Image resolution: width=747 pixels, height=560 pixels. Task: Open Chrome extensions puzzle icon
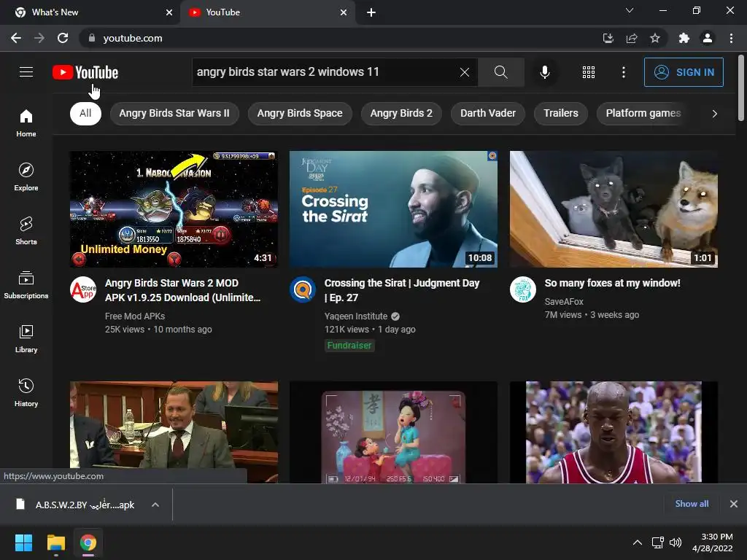coord(684,38)
